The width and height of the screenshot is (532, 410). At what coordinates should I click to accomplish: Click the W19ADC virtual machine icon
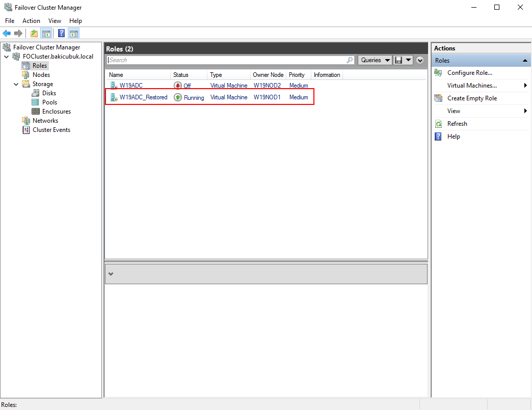[114, 85]
